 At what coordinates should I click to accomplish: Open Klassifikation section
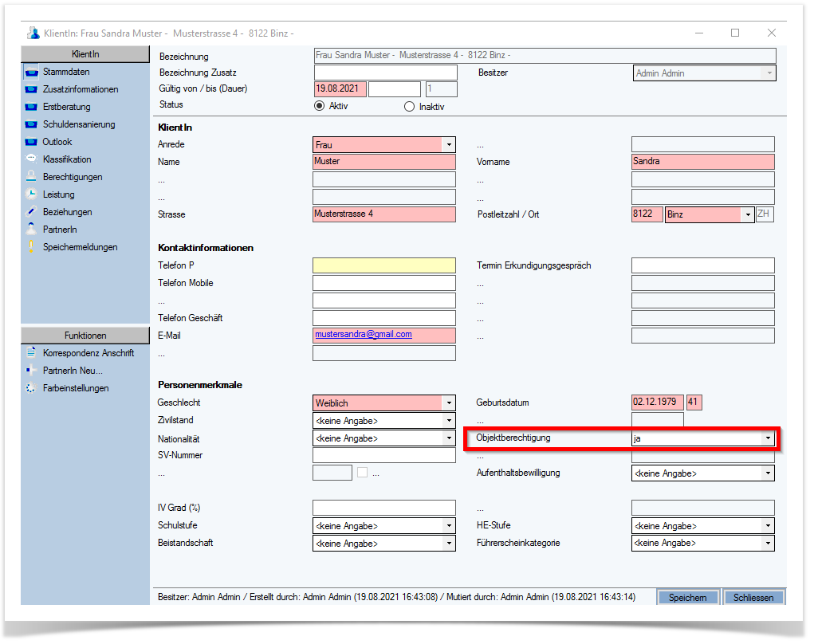67,159
